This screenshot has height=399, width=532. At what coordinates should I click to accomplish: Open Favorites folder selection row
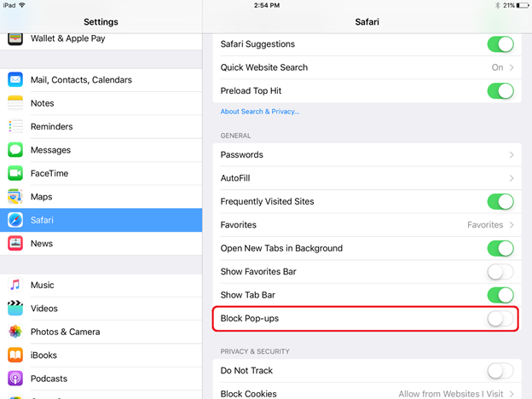click(x=367, y=225)
